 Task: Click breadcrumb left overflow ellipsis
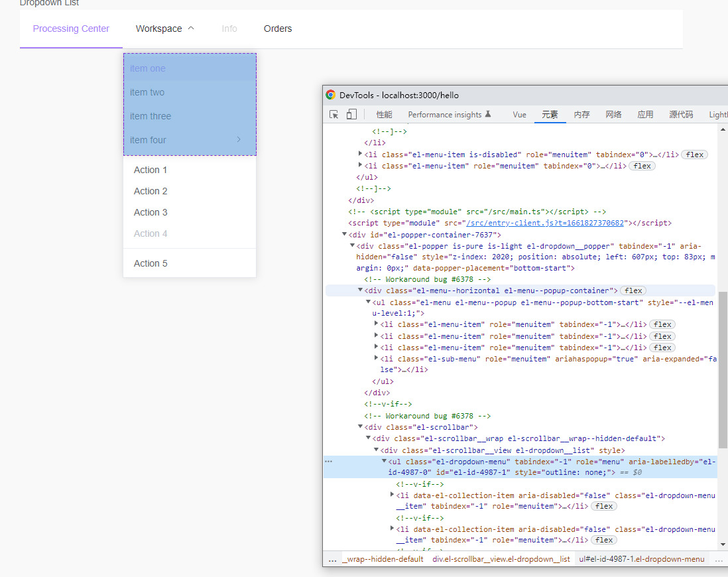tap(332, 560)
